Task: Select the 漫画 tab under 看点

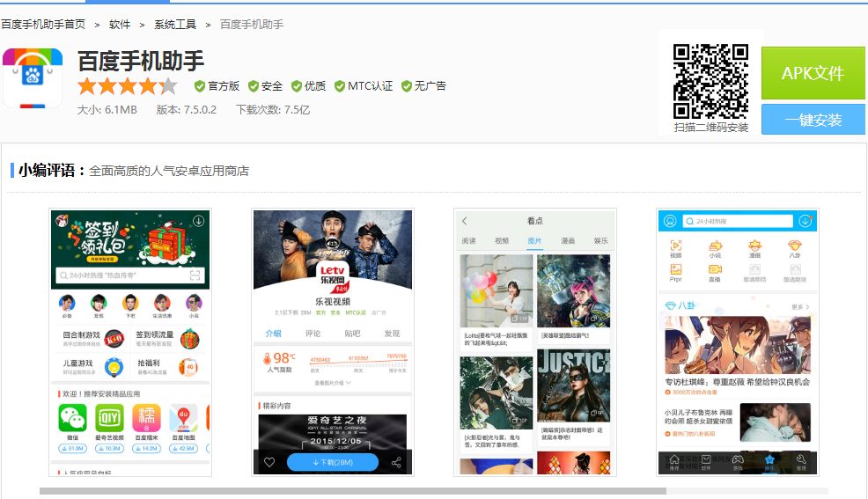Action: click(x=568, y=240)
